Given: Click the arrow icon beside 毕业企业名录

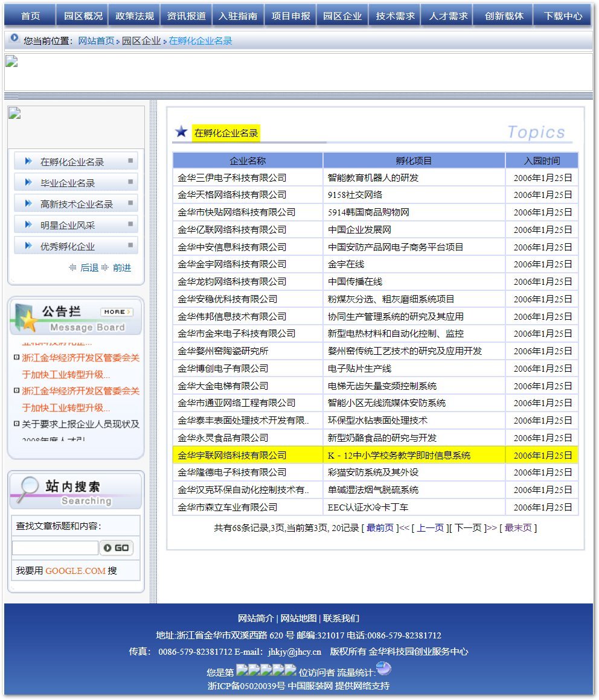Looking at the screenshot, I should click(x=28, y=183).
